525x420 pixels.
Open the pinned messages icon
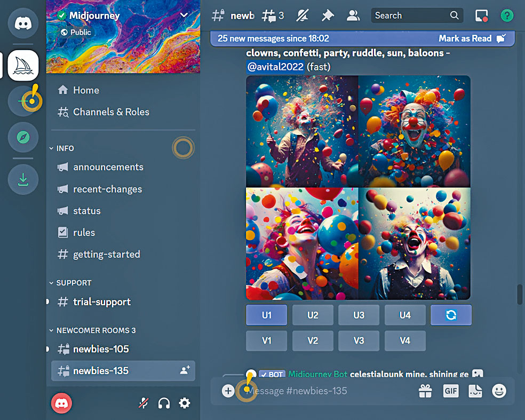coord(328,15)
